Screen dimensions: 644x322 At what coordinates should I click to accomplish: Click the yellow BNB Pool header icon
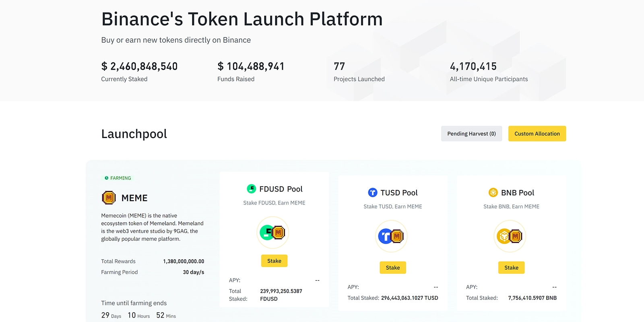493,192
